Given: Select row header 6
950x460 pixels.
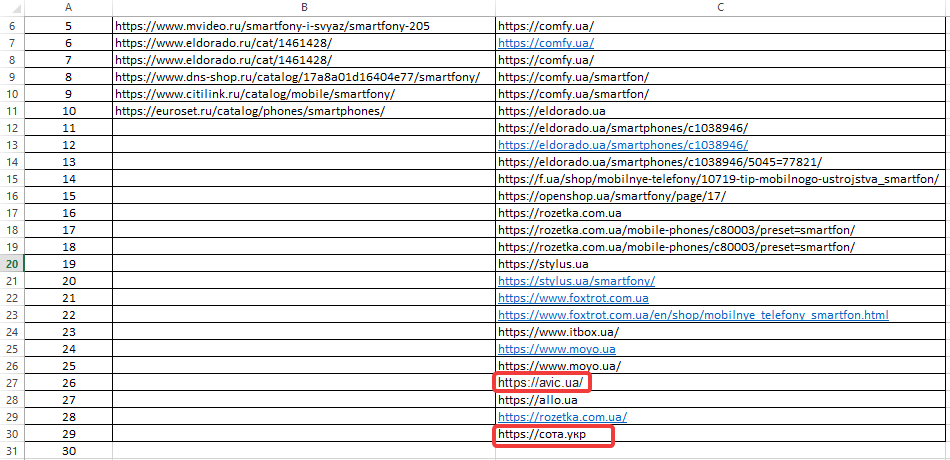Looking at the screenshot, I should pyautogui.click(x=12, y=26).
